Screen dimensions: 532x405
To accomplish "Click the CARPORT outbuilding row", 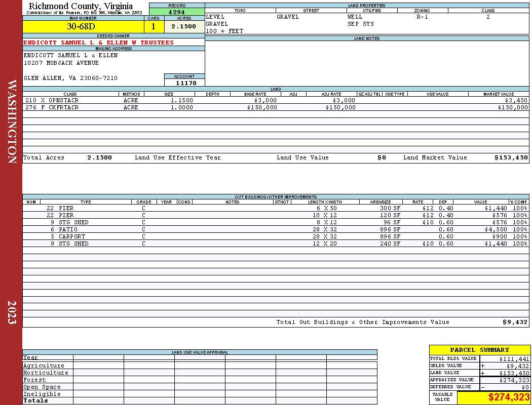I will pyautogui.click(x=276, y=236).
